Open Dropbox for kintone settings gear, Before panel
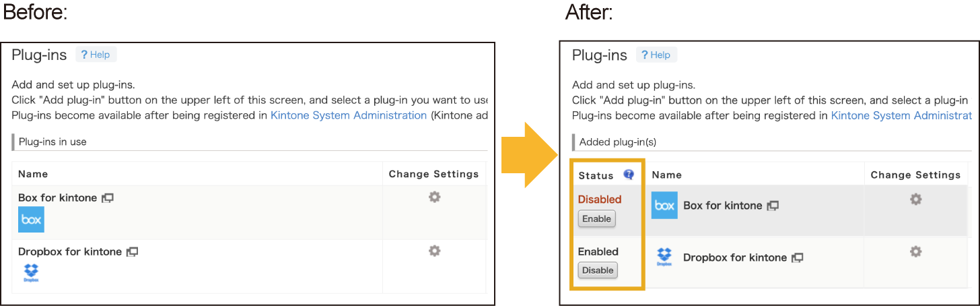Viewport: 980px width, 306px height. [x=435, y=251]
